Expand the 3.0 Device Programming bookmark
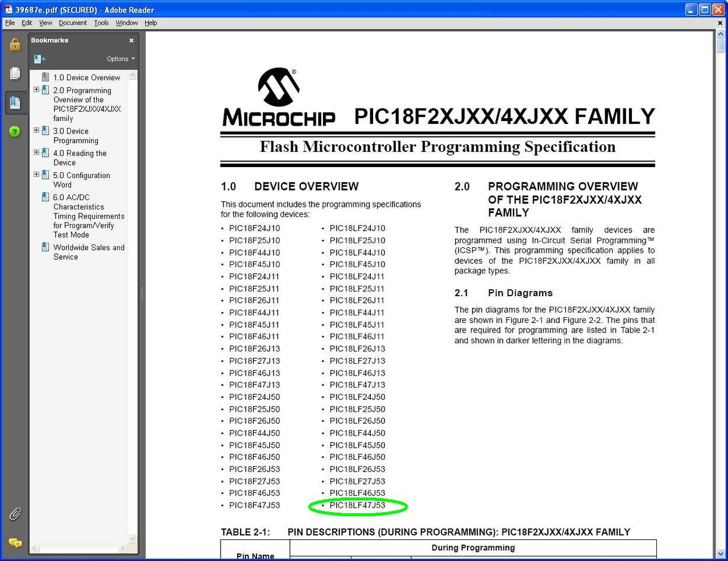Image resolution: width=728 pixels, height=561 pixels. [36, 130]
